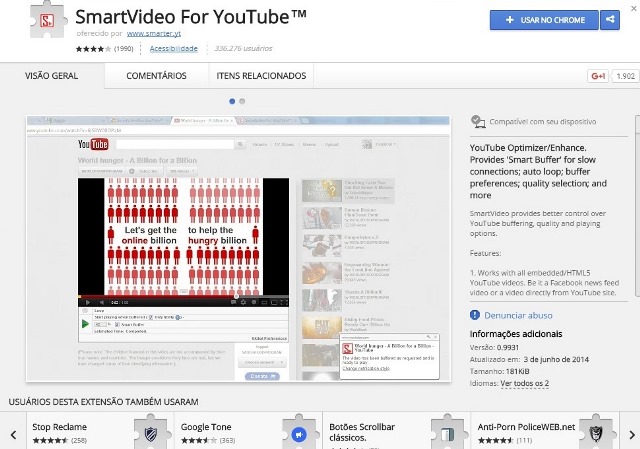Open the Visão Geral tab
Viewport: 640px width, 449px height.
(51, 76)
